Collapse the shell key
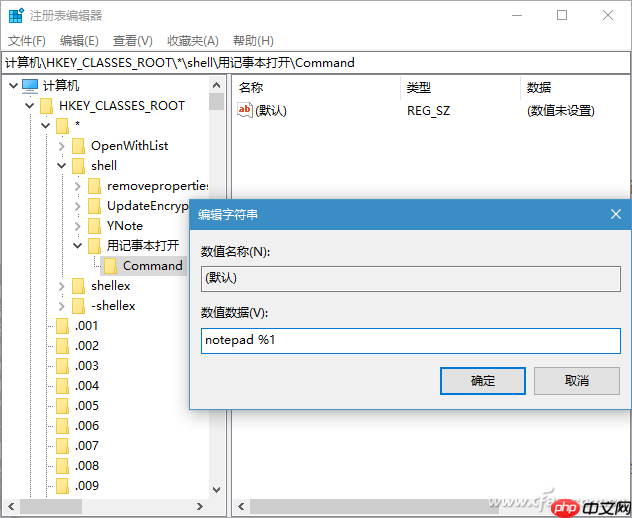The height and width of the screenshot is (518, 632). (x=62, y=166)
